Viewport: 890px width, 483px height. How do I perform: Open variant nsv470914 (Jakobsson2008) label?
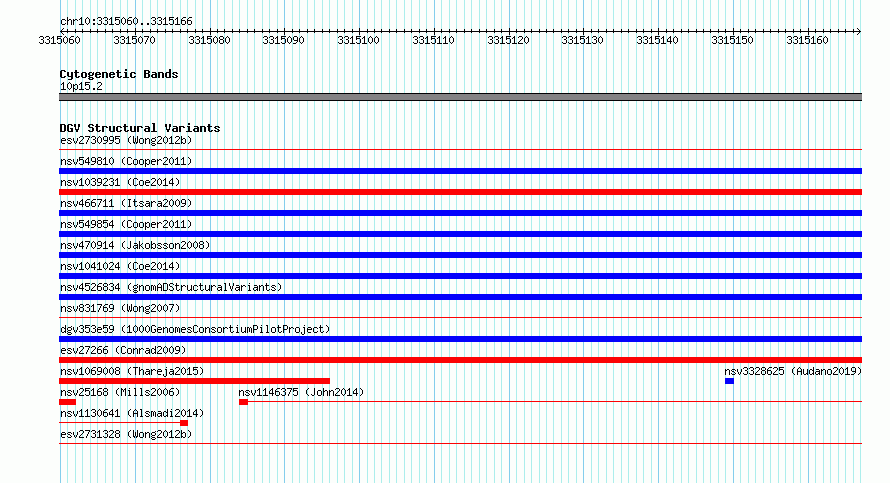[135, 245]
